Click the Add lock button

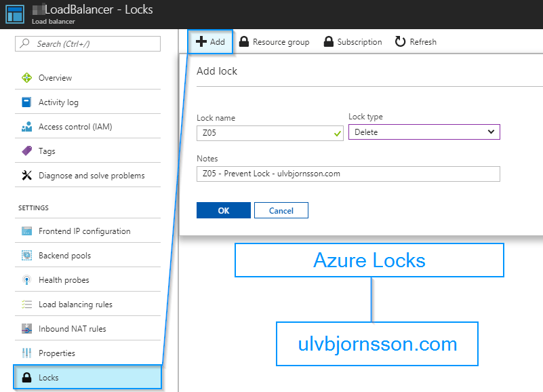[x=210, y=41]
